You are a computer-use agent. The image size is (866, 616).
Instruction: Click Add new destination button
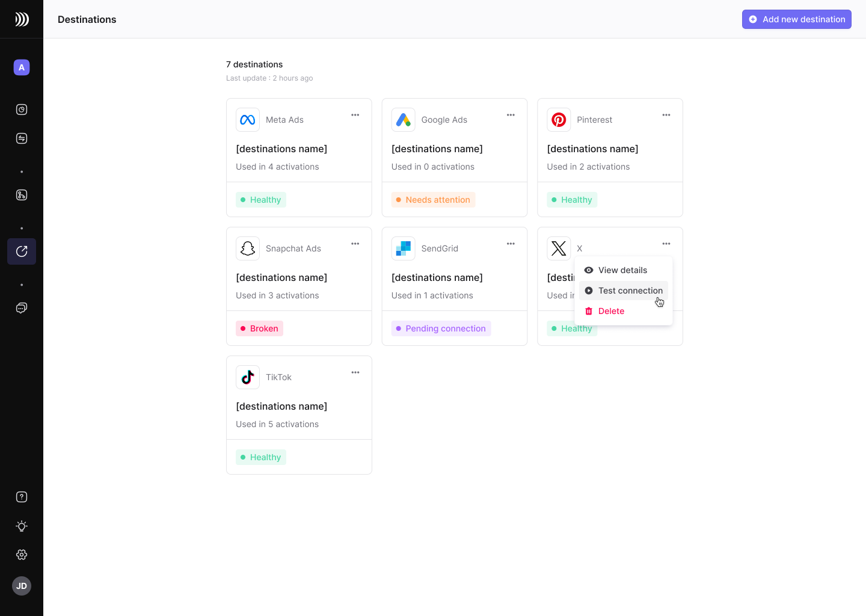pyautogui.click(x=796, y=19)
